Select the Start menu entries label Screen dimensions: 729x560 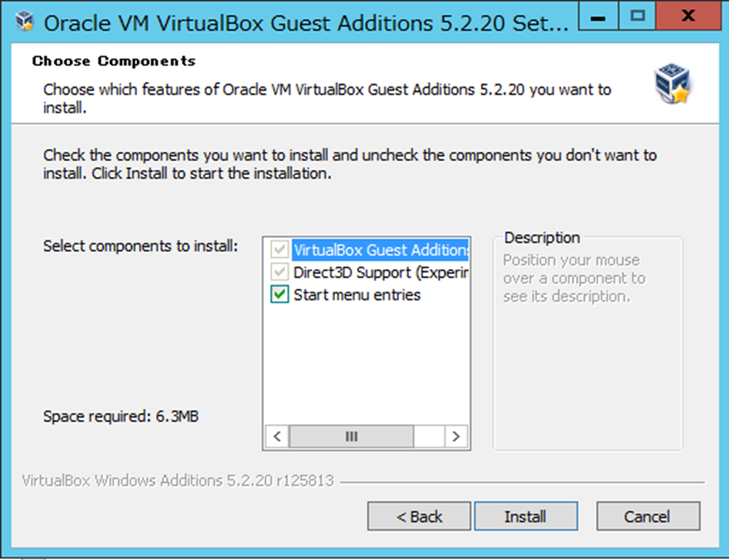tap(357, 294)
